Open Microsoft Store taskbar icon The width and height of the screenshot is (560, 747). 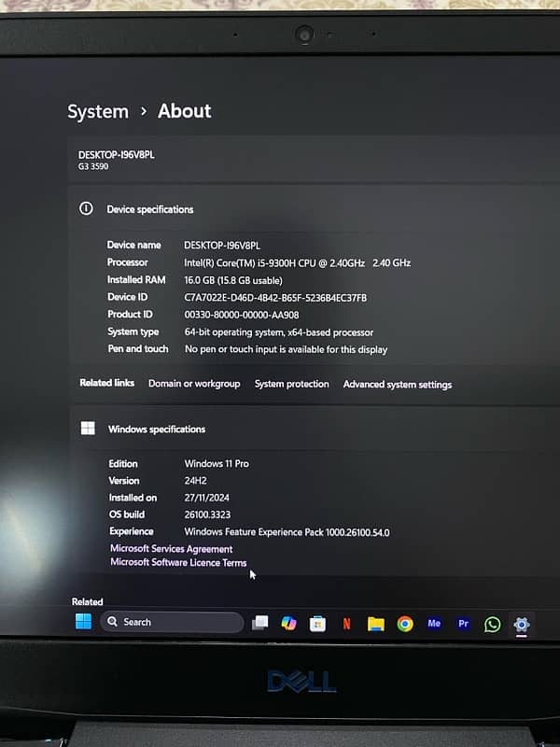point(317,624)
